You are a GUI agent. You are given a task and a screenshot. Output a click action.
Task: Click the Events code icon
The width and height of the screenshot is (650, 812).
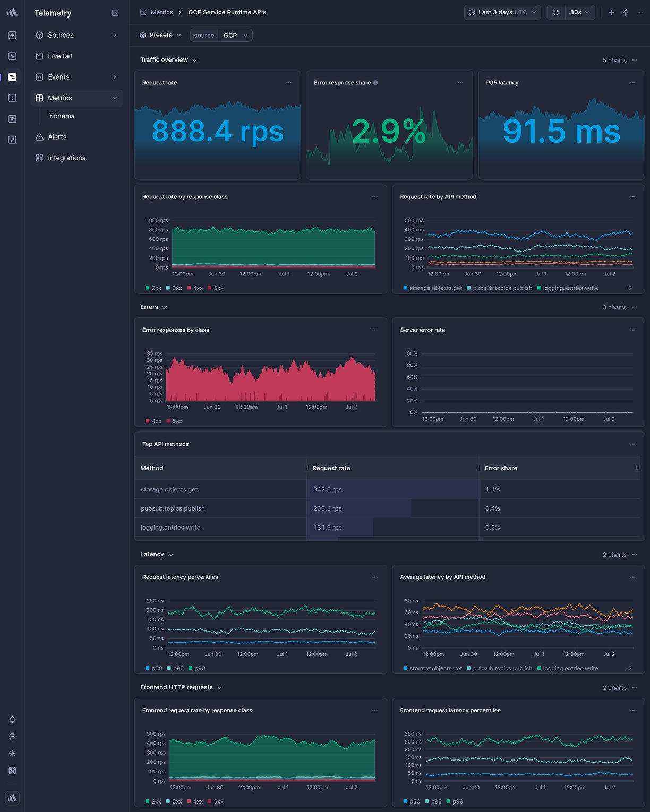tap(39, 77)
